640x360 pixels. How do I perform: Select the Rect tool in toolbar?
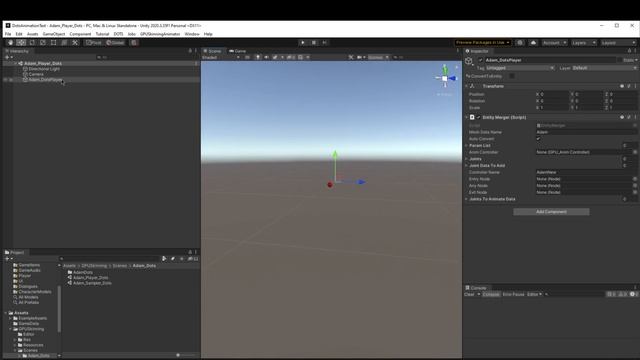pos(53,42)
